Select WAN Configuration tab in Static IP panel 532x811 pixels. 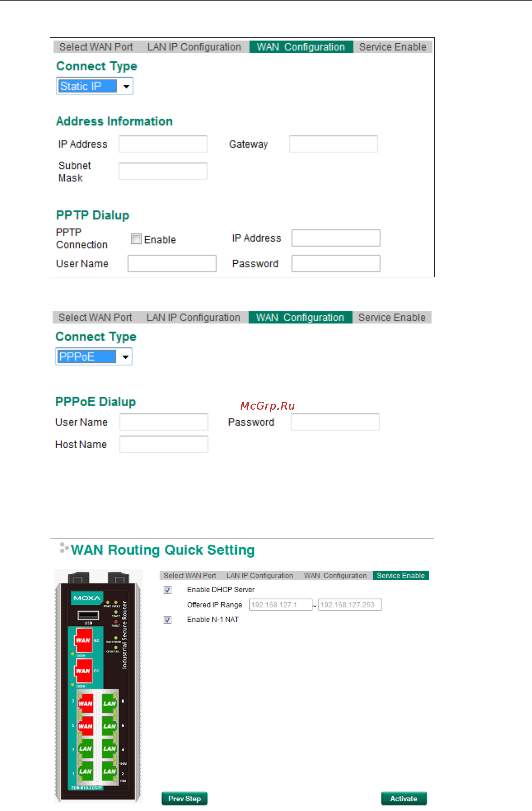[301, 47]
